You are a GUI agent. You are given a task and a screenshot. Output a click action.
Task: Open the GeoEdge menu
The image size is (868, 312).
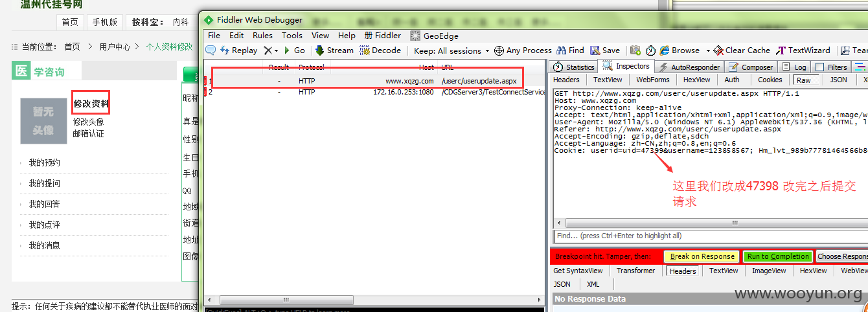click(x=433, y=36)
